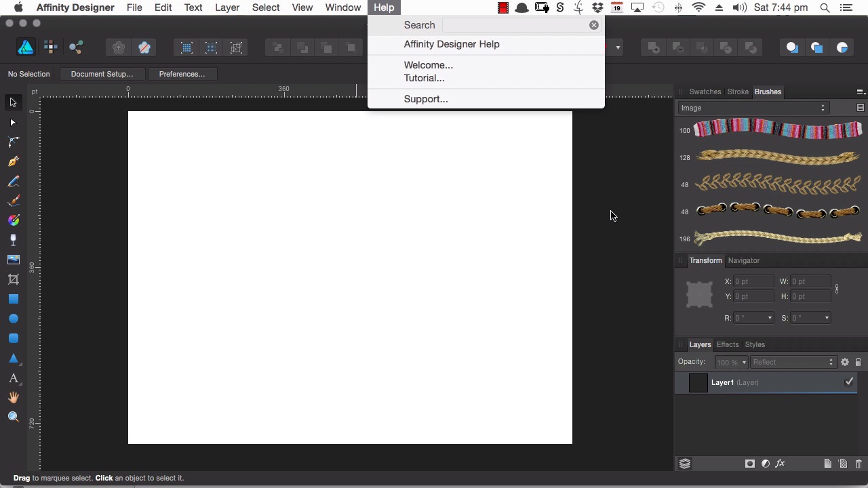The image size is (868, 488).
Task: Add mask layer icon
Action: [x=749, y=464]
